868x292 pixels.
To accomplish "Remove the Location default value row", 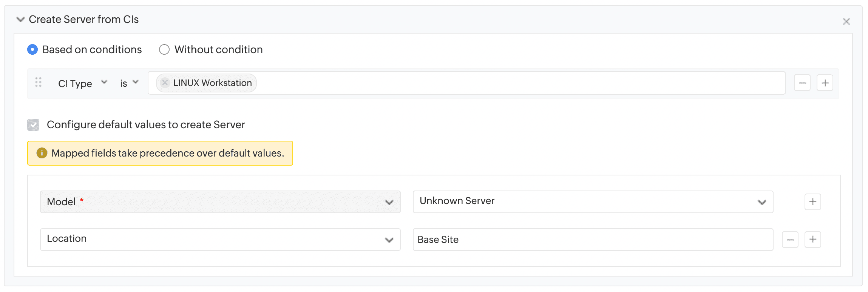I will 790,240.
